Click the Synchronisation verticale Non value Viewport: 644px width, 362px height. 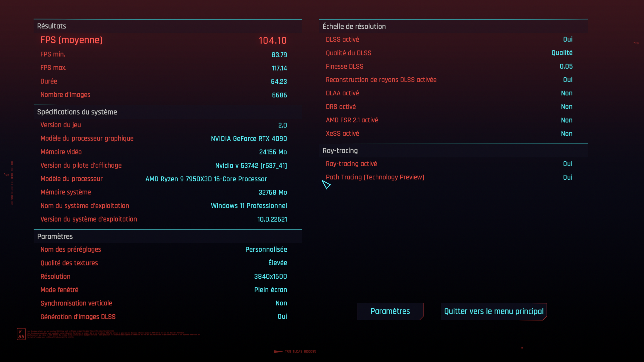pyautogui.click(x=281, y=303)
